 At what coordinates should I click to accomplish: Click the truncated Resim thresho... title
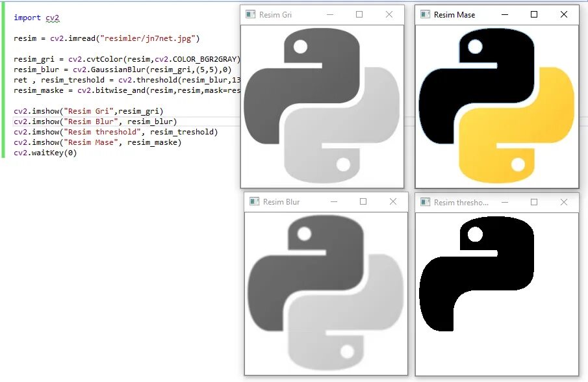461,203
